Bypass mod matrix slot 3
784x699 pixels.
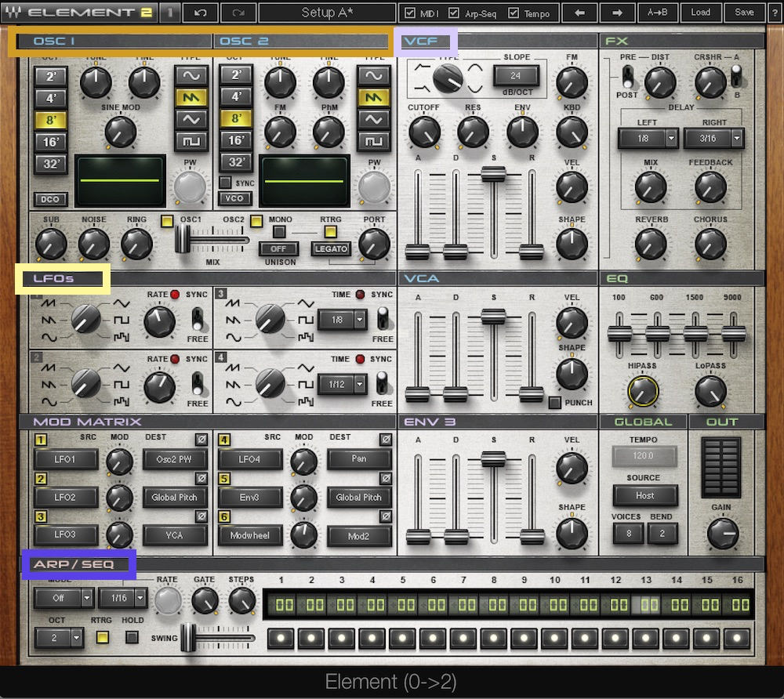pos(201,516)
